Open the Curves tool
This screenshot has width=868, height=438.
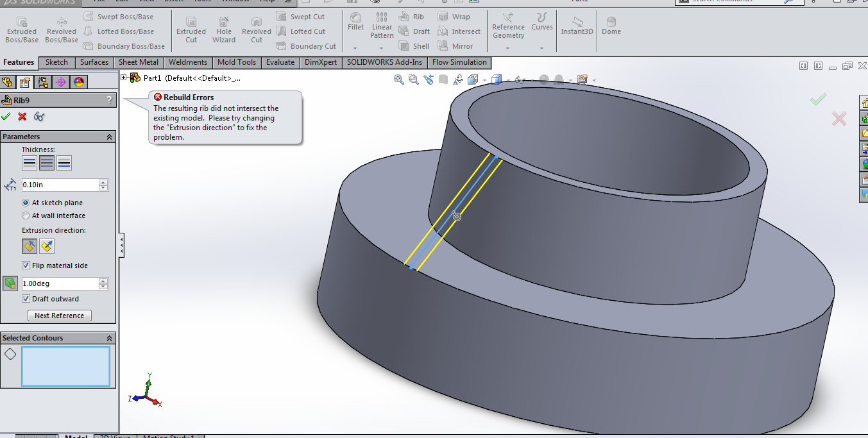(542, 22)
